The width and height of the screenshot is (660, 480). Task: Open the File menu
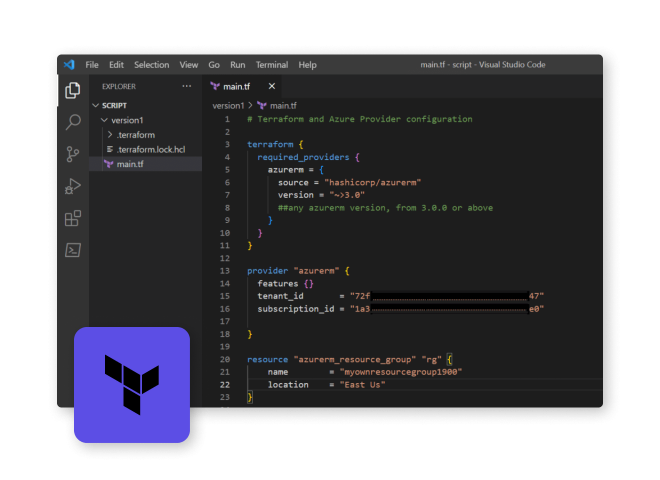point(92,64)
